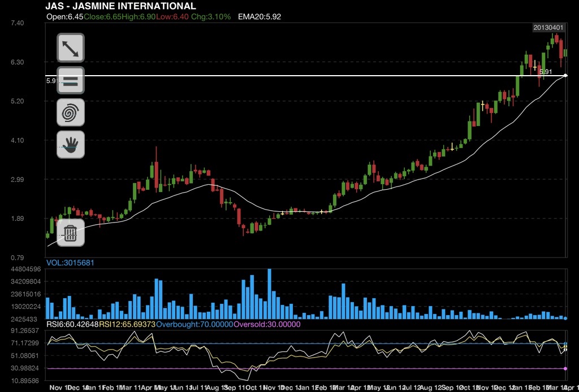579x392 pixels.
Task: Click the RSI6:60.42648 label
Action: point(72,325)
